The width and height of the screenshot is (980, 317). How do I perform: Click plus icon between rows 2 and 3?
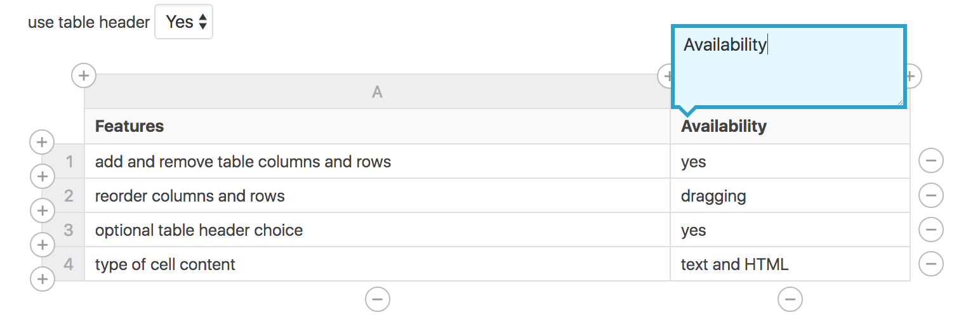point(42,210)
